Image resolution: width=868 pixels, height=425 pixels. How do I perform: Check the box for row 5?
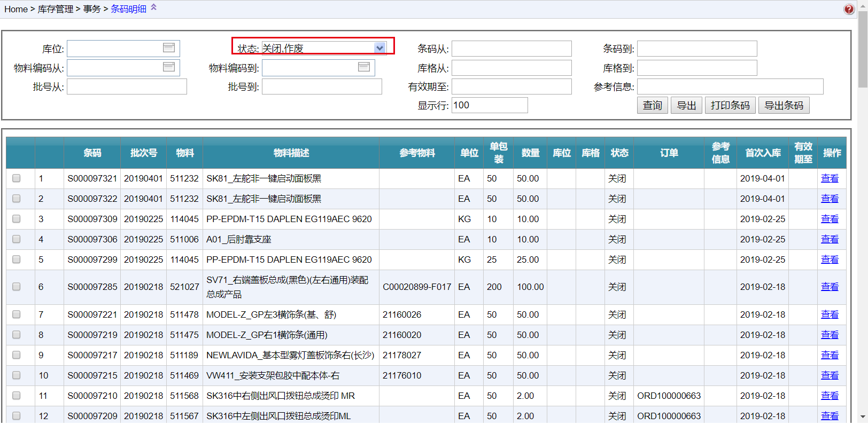click(17, 259)
